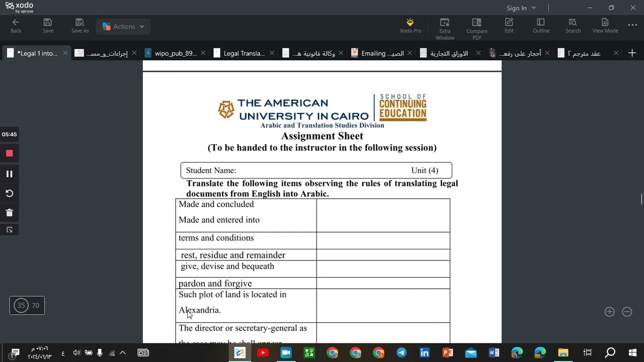The width and height of the screenshot is (644, 362).
Task: Click the Student Name field
Action: click(x=316, y=170)
